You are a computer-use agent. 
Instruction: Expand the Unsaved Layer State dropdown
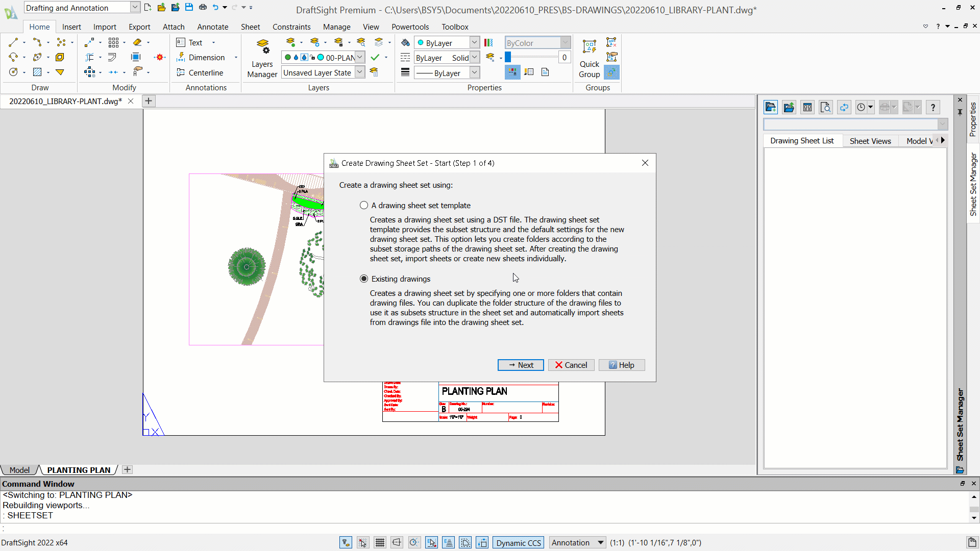tap(360, 72)
